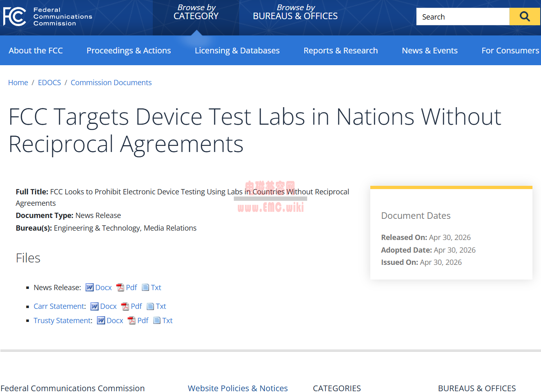Open the Reports & Research menu
The height and width of the screenshot is (392, 541).
pos(341,51)
